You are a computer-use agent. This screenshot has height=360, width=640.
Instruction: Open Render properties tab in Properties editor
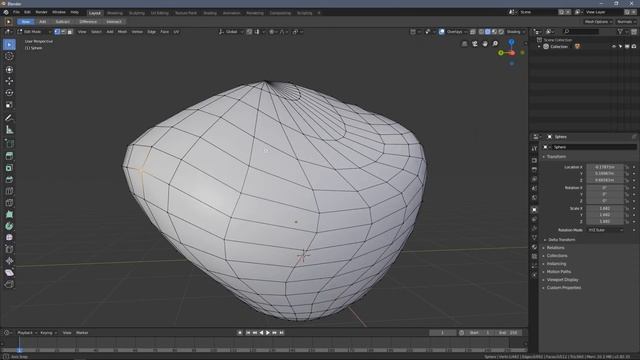click(534, 160)
